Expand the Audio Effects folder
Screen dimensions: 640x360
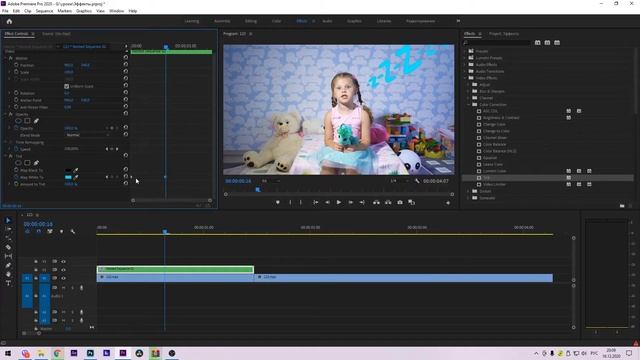point(465,64)
